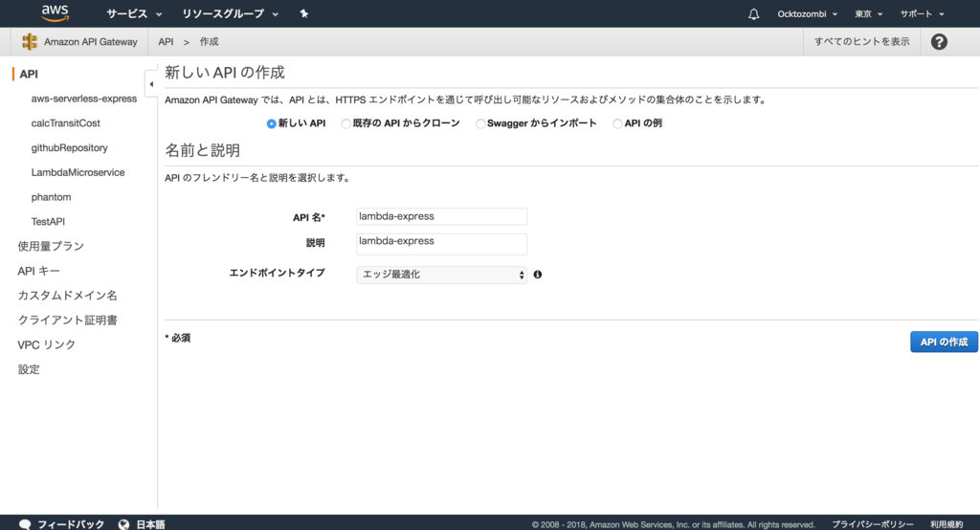Open the 東京 region dropdown
Screen dimensions: 980x530
(x=868, y=13)
